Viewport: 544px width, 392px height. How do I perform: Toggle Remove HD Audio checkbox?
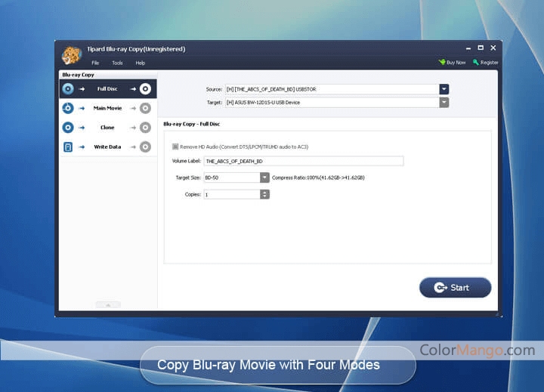(x=175, y=147)
